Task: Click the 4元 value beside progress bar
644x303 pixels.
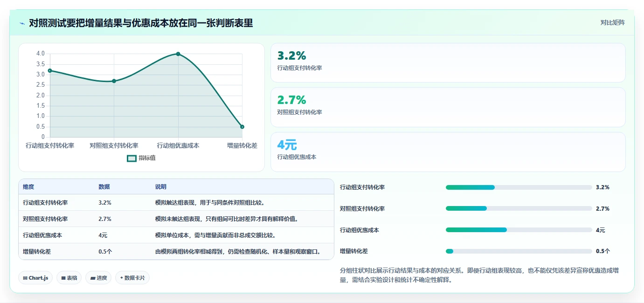Action: tap(601, 230)
